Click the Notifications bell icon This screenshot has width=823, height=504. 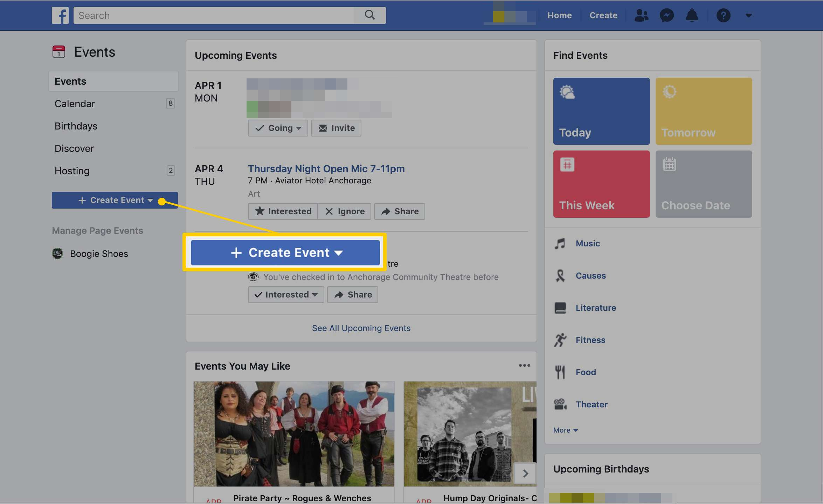click(692, 15)
